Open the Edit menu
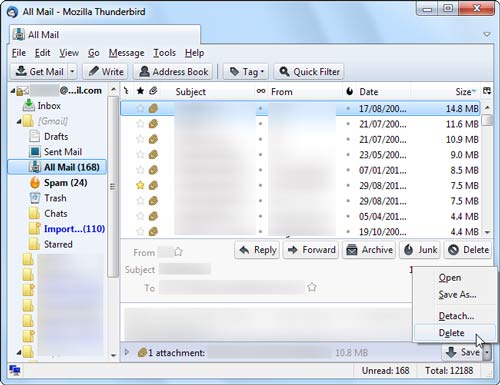Viewport: 500px width, 385px height. 42,53
